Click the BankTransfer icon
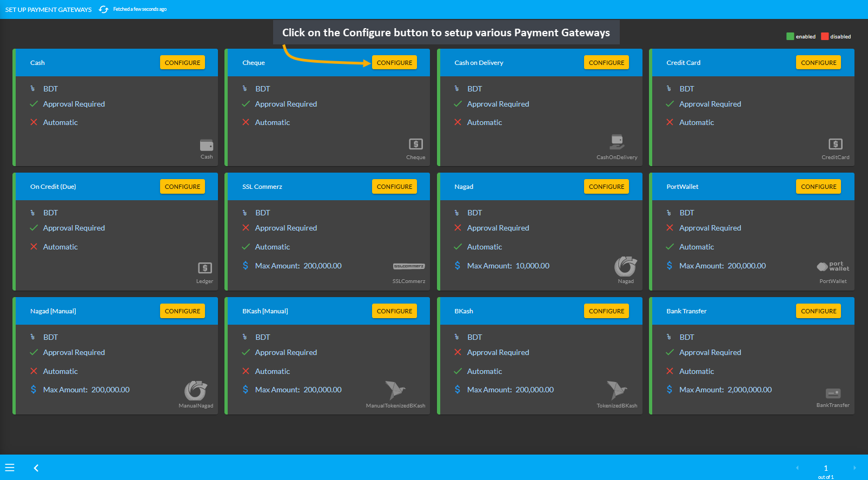The width and height of the screenshot is (868, 480). (x=833, y=393)
